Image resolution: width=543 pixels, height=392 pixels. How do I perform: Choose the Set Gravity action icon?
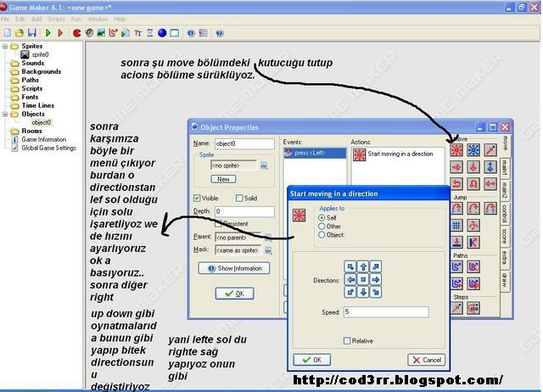click(x=490, y=167)
